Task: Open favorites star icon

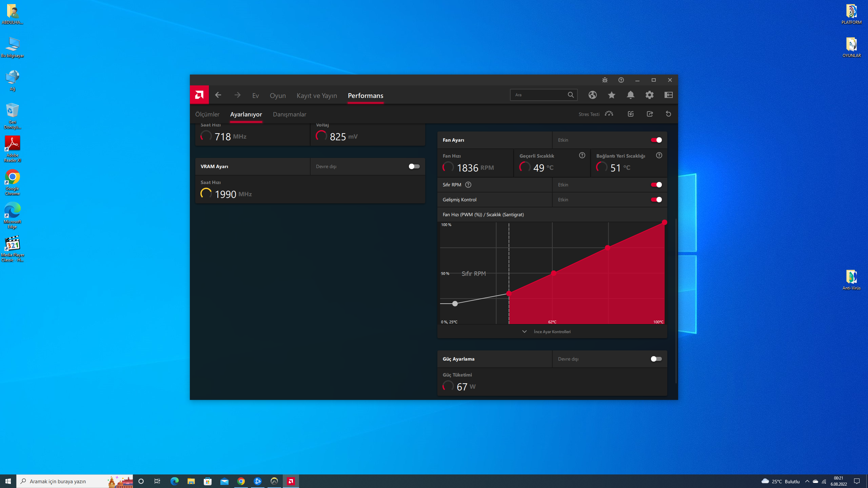Action: click(611, 95)
